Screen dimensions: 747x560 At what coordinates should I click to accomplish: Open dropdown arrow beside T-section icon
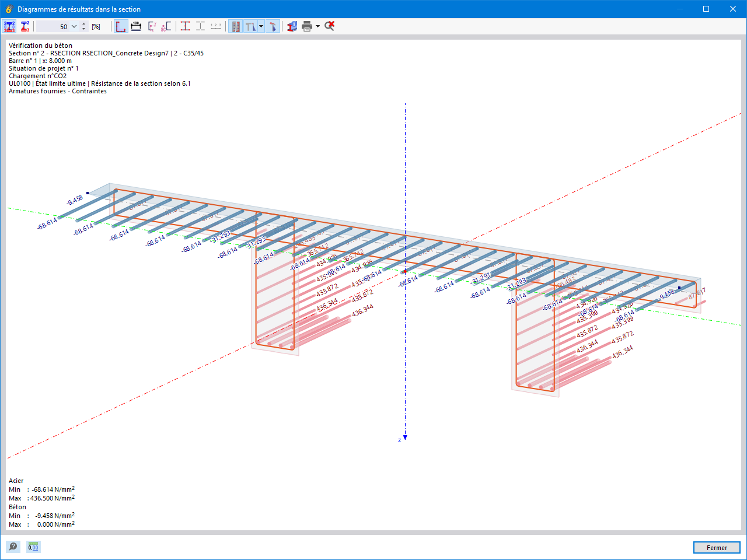[x=261, y=26]
